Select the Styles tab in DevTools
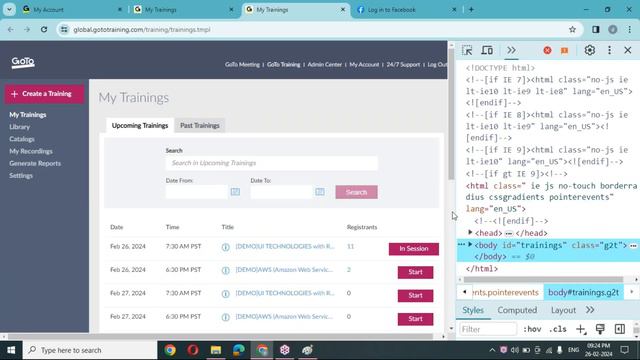This screenshot has height=360, width=640. pos(473,310)
